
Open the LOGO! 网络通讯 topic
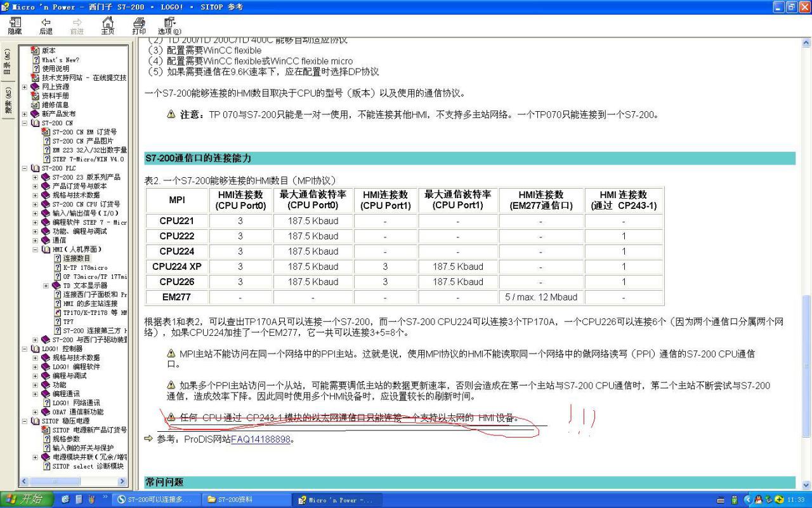pyautogui.click(x=76, y=403)
